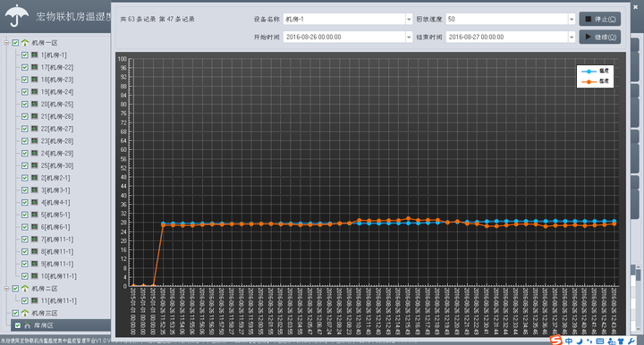This screenshot has width=644, height=345.
Task: Click the device icon of 20[机房-25]
Action: pyautogui.click(x=35, y=104)
